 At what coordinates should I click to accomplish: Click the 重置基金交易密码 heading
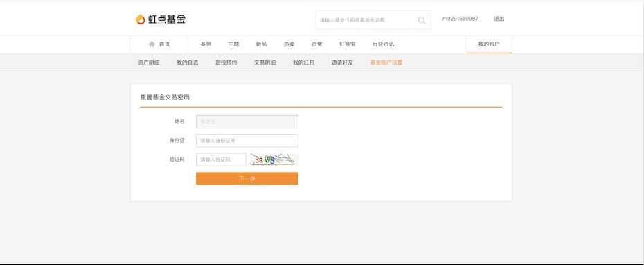tap(165, 98)
